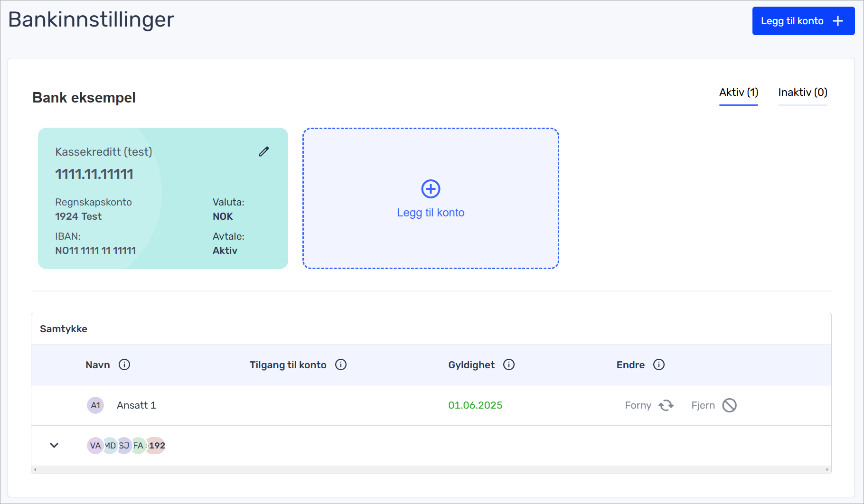Click the Samtykke section heading
This screenshot has height=504, width=864.
tap(64, 329)
